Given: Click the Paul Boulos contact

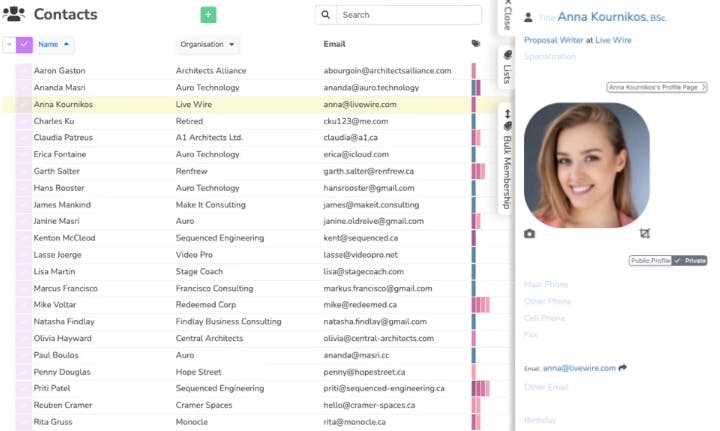Looking at the screenshot, I should point(56,355).
